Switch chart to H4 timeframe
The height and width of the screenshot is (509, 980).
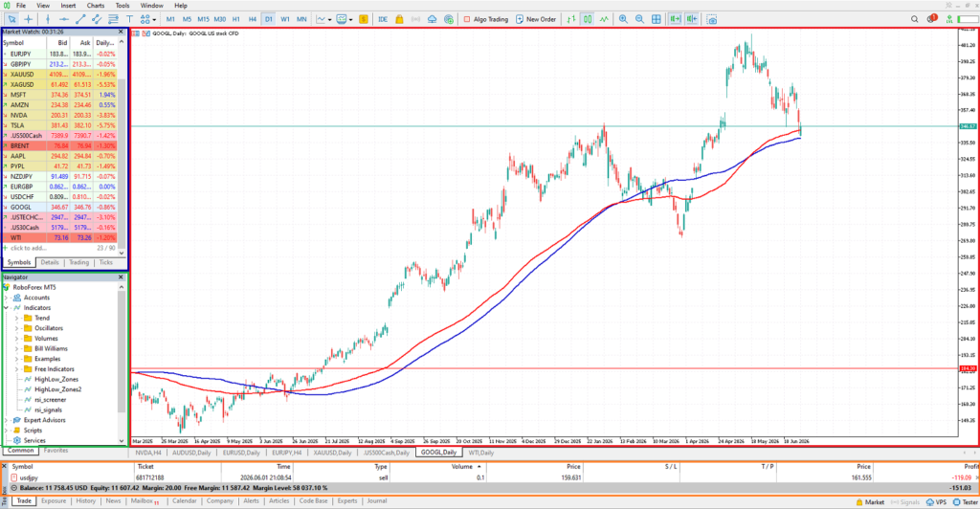pos(253,19)
